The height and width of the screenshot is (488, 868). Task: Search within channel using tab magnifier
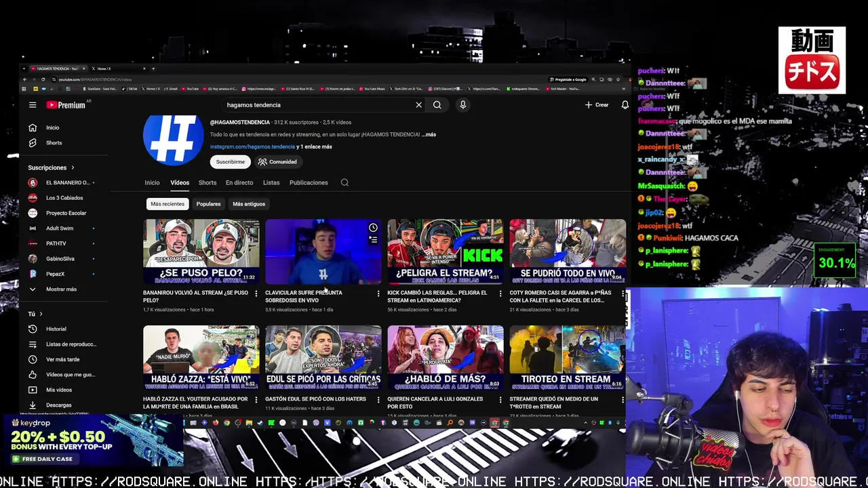(x=344, y=182)
